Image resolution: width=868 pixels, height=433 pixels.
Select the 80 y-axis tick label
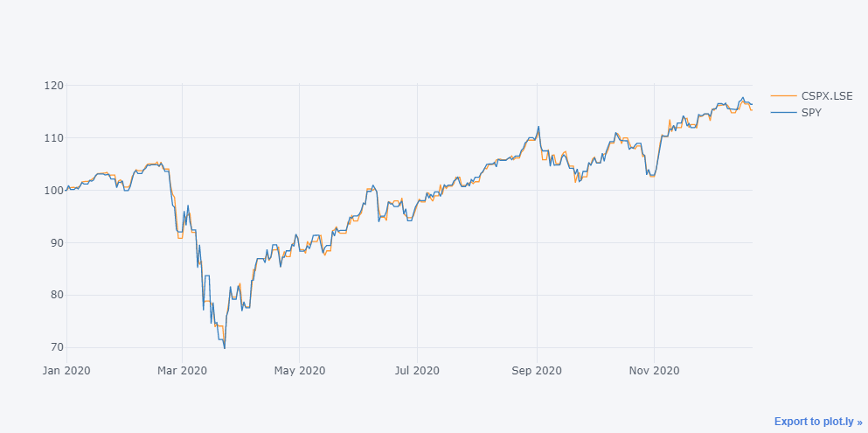[x=54, y=295]
